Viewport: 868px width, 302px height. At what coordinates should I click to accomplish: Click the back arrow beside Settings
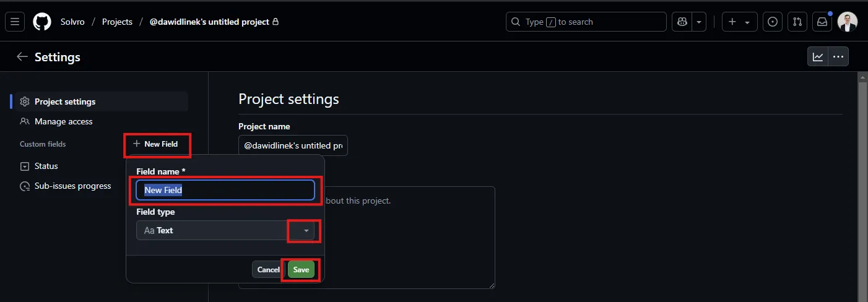click(22, 57)
